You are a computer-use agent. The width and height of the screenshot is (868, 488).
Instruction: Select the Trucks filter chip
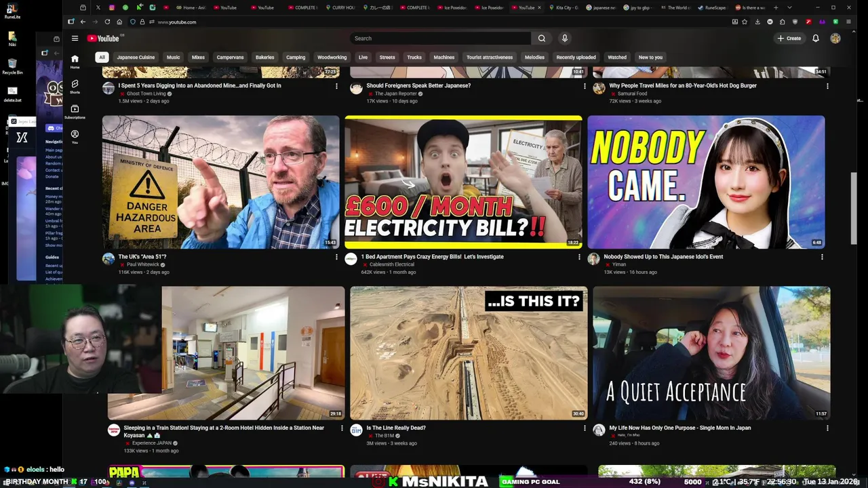coord(414,58)
